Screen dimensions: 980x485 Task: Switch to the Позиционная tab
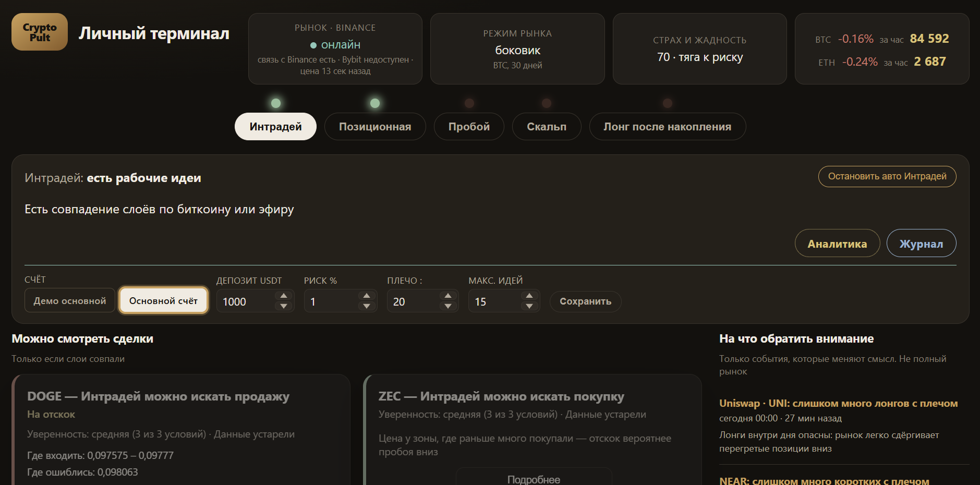pyautogui.click(x=375, y=127)
